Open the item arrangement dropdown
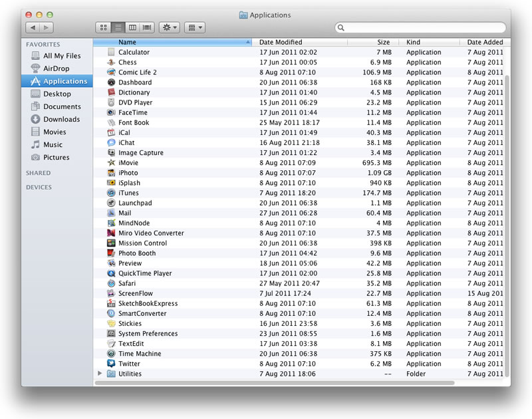The width and height of the screenshot is (532, 419). [194, 27]
